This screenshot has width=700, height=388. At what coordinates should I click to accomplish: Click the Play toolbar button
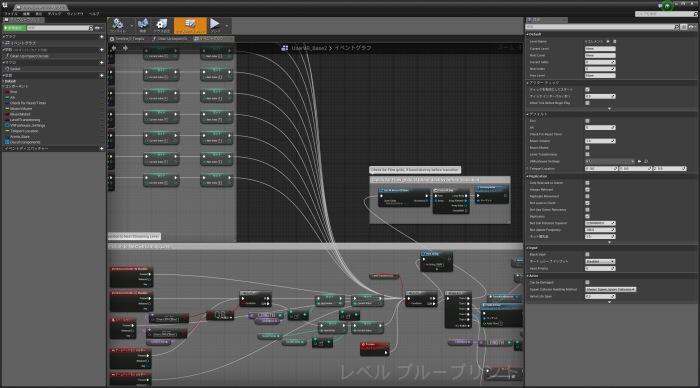coord(215,25)
